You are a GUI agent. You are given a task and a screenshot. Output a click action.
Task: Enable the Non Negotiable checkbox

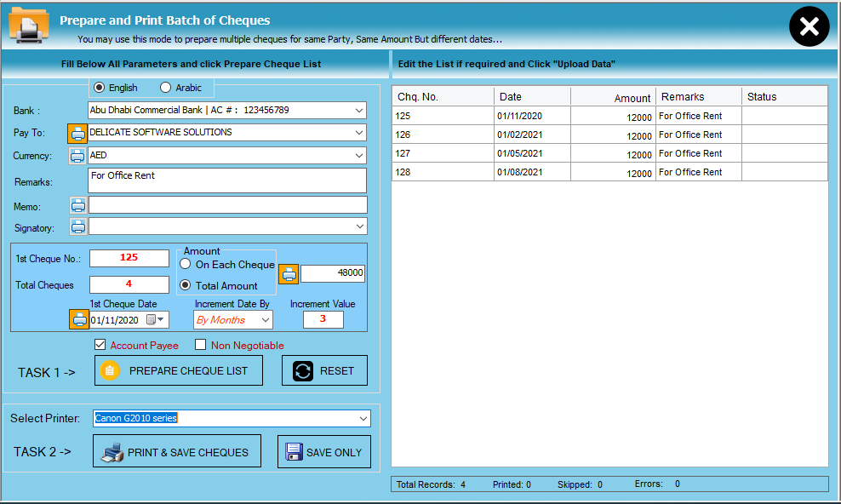(200, 345)
